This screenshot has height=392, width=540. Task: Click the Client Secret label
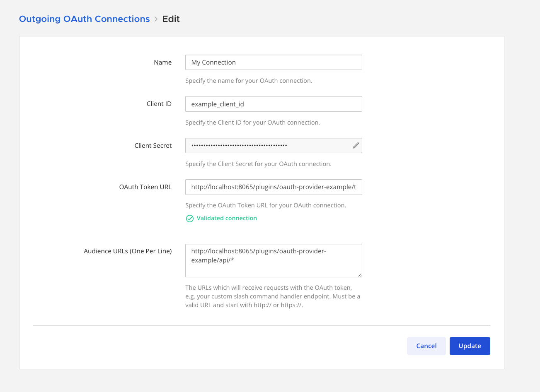[153, 146]
